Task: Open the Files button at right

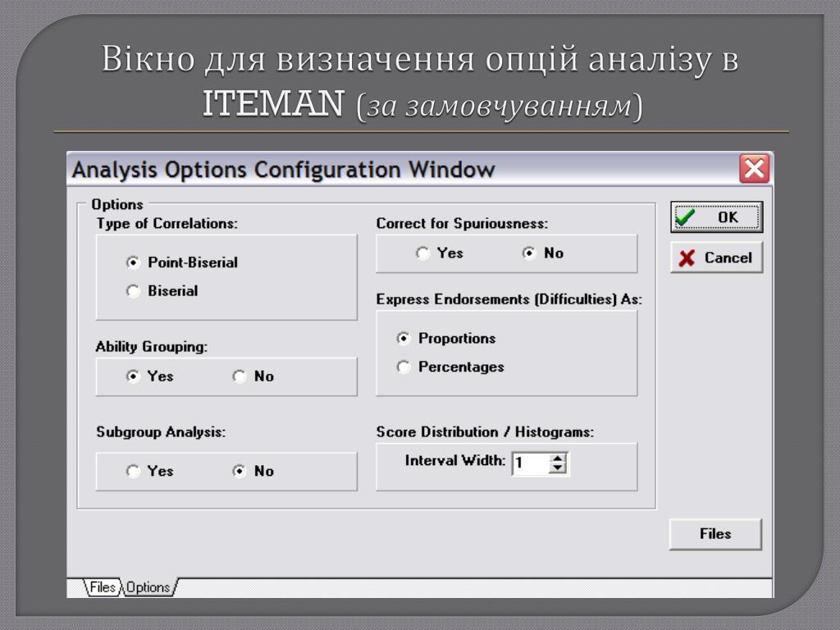Action: tap(715, 534)
